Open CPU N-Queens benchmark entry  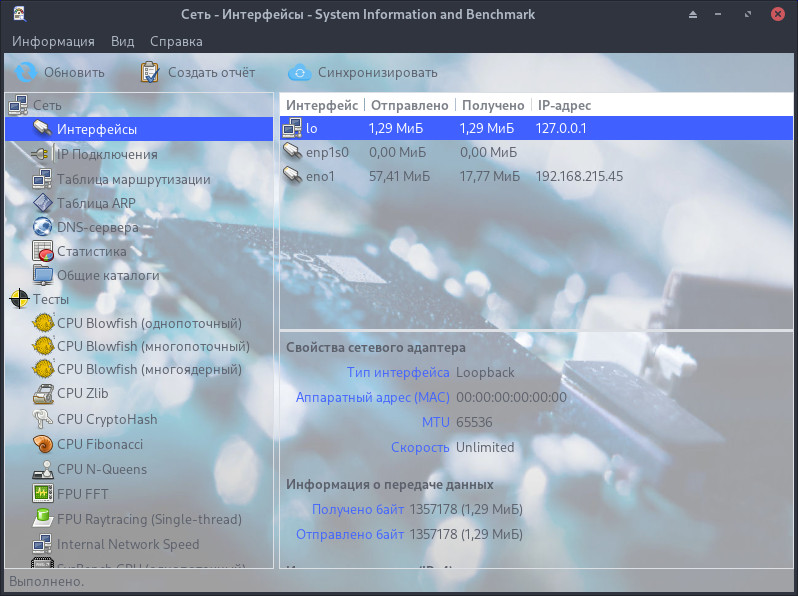[x=102, y=469]
